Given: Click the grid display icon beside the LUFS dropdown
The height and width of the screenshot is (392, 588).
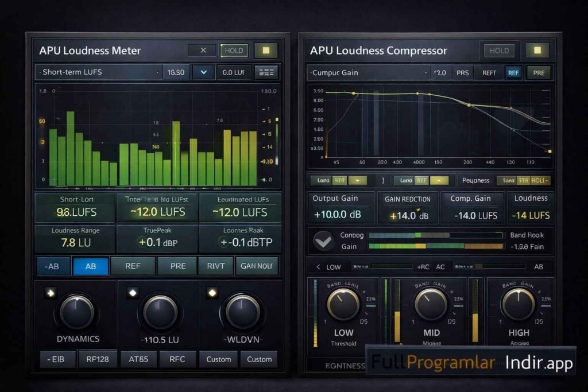Looking at the screenshot, I should coord(267,72).
